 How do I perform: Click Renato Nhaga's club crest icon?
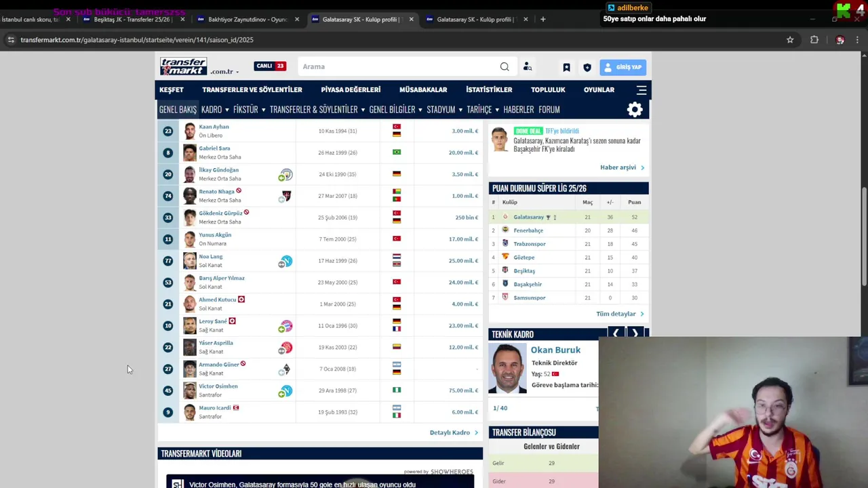286,196
